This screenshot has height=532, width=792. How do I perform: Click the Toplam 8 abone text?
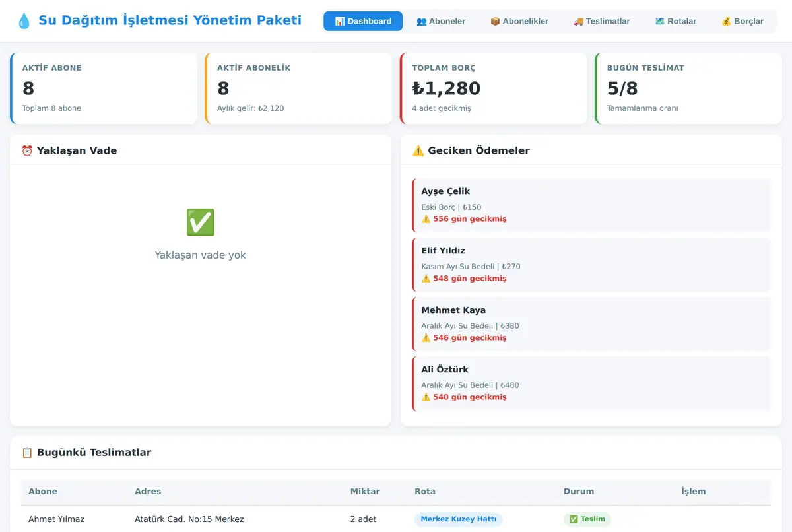pyautogui.click(x=51, y=108)
